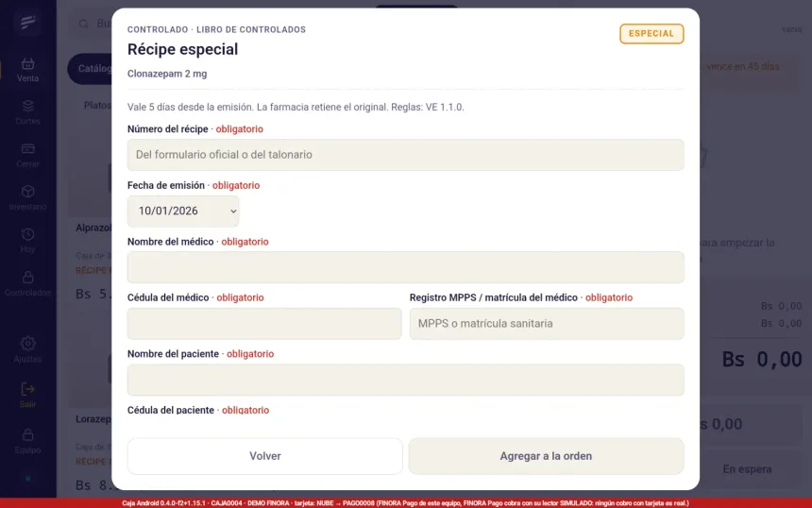Screen dimensions: 812x508
Task: Select the Clonazepam 2 mg text
Action: pos(167,74)
